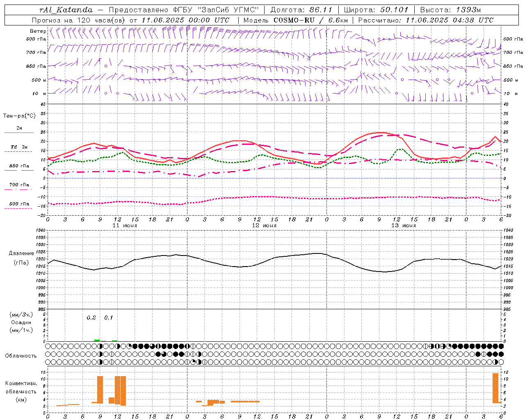This screenshot has width=525, height=420.
Task: Click the green precipitation bar under 0.2
Action: click(x=97, y=340)
